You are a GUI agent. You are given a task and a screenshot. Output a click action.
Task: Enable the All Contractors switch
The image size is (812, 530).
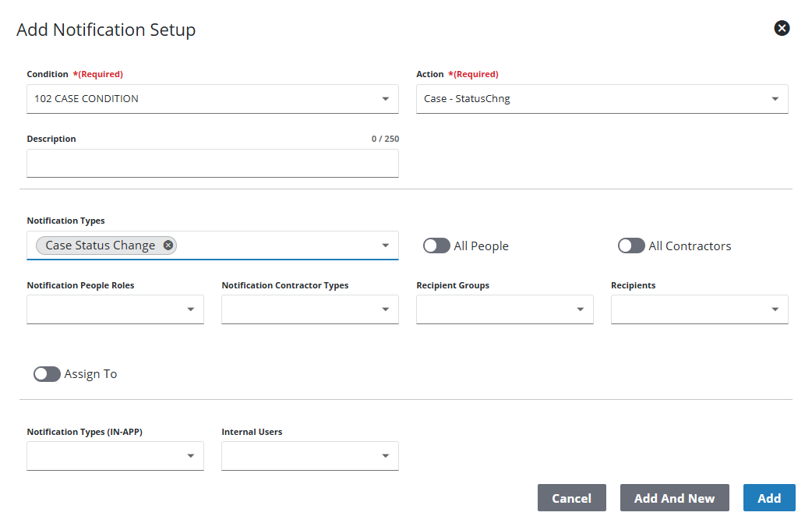pyautogui.click(x=631, y=246)
